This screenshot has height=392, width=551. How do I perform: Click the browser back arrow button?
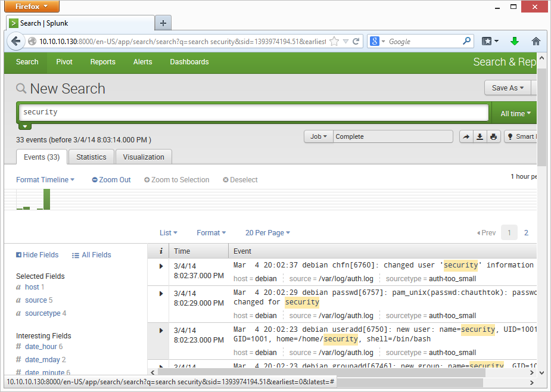[x=16, y=42]
